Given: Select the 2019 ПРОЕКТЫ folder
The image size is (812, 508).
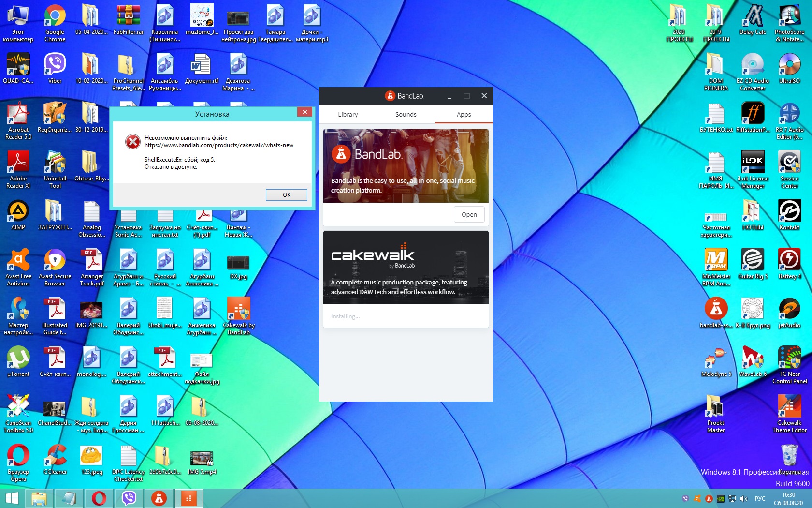Looking at the screenshot, I should click(716, 23).
